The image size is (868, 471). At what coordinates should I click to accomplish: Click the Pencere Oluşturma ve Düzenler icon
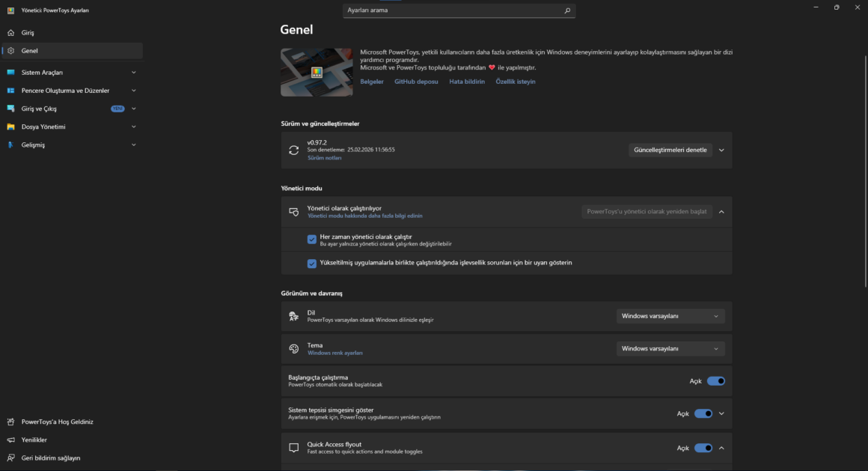point(10,91)
